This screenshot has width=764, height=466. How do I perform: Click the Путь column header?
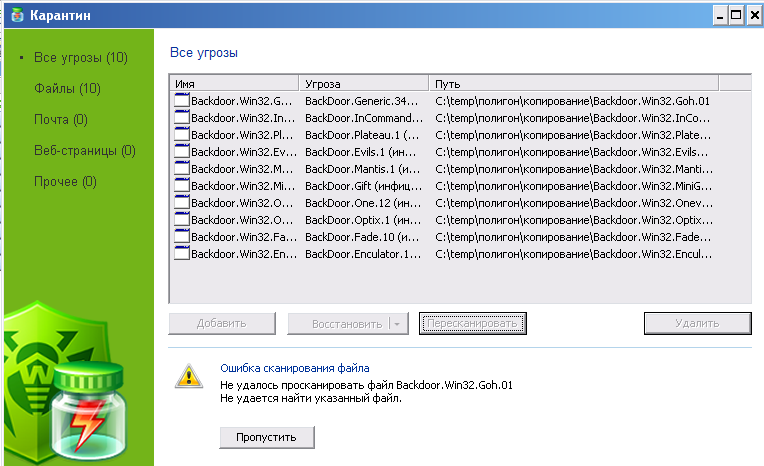point(574,83)
